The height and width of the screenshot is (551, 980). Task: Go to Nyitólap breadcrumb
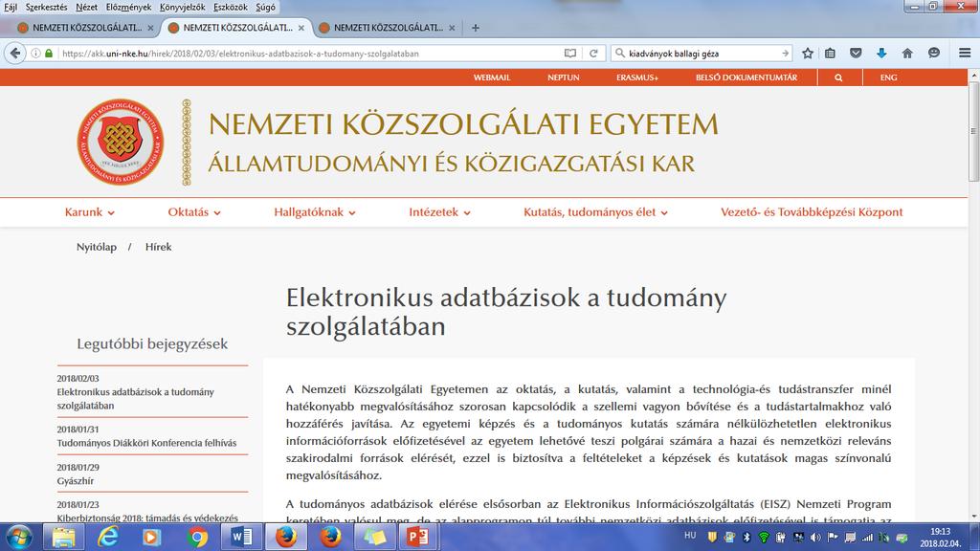point(97,248)
